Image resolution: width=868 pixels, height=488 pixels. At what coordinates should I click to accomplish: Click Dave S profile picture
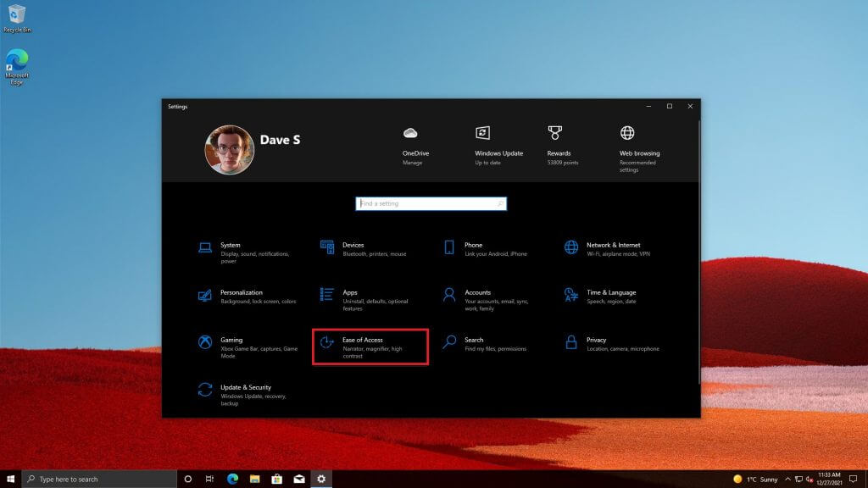(229, 150)
